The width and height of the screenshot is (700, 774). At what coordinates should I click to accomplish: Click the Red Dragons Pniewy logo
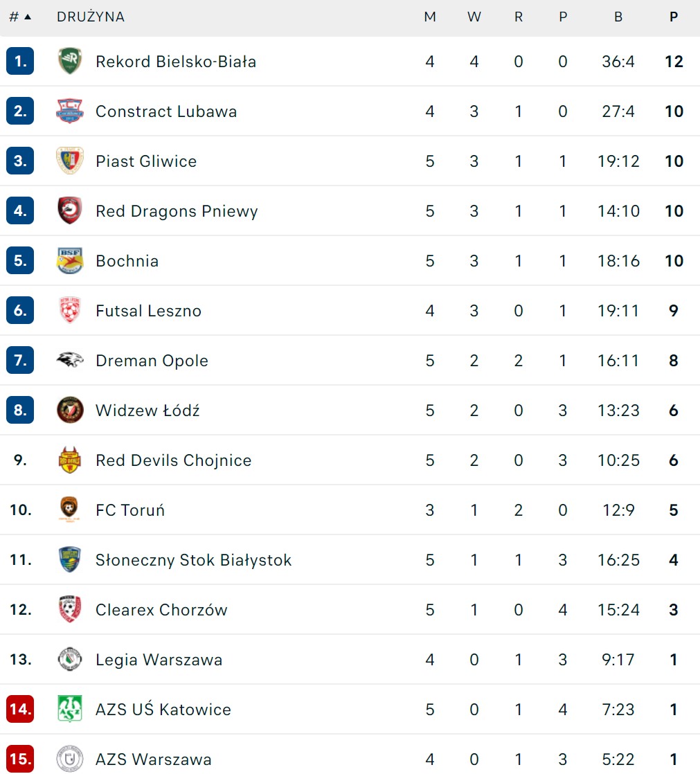point(70,211)
